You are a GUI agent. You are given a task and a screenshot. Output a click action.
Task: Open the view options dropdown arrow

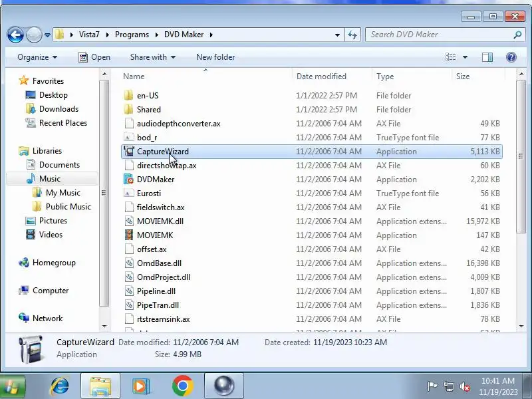coord(465,57)
